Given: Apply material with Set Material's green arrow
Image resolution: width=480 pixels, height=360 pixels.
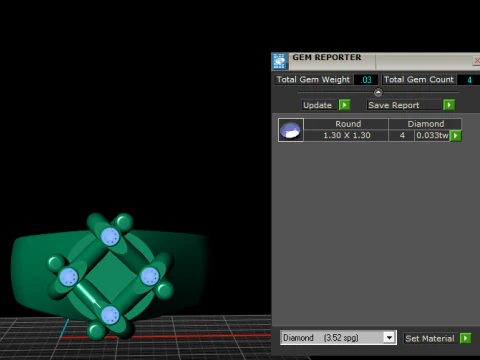Looking at the screenshot, I should point(465,338).
